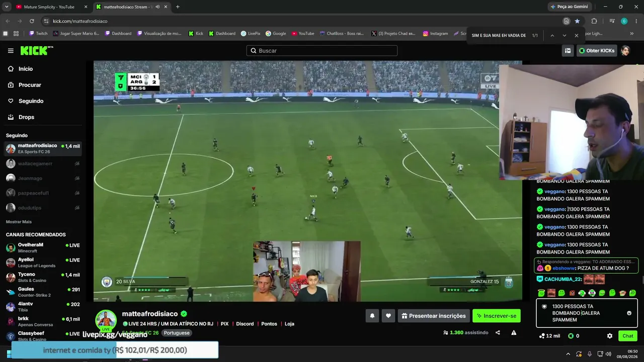Share the stream via share icon
The image size is (644, 362).
pos(498,332)
